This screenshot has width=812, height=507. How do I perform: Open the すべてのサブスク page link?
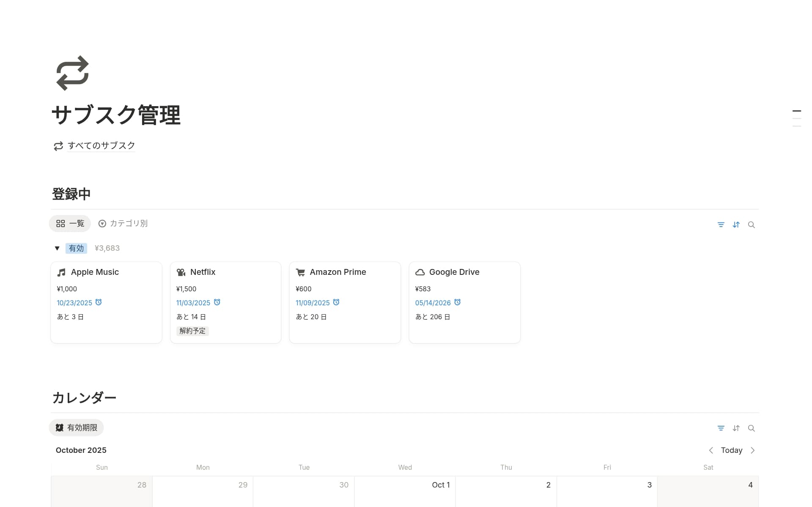[101, 145]
